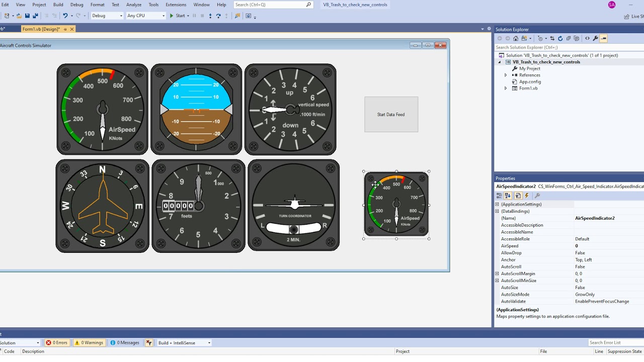The width and height of the screenshot is (644, 362).
Task: Click the Description column header in Error List
Action: click(207, 351)
